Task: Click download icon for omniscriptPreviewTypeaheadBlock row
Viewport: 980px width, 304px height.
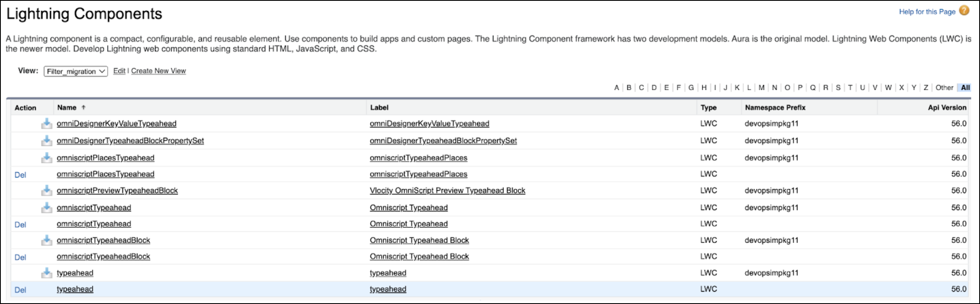Action: click(x=47, y=190)
